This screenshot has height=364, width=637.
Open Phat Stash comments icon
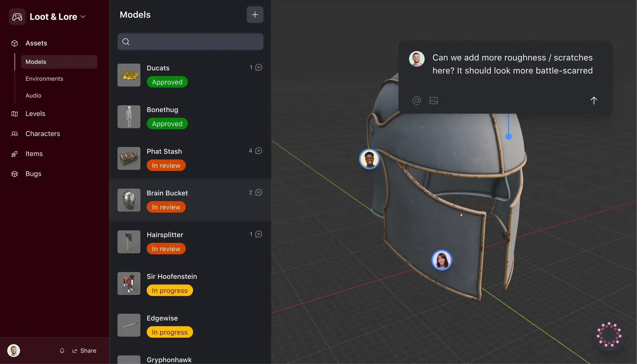pos(258,151)
